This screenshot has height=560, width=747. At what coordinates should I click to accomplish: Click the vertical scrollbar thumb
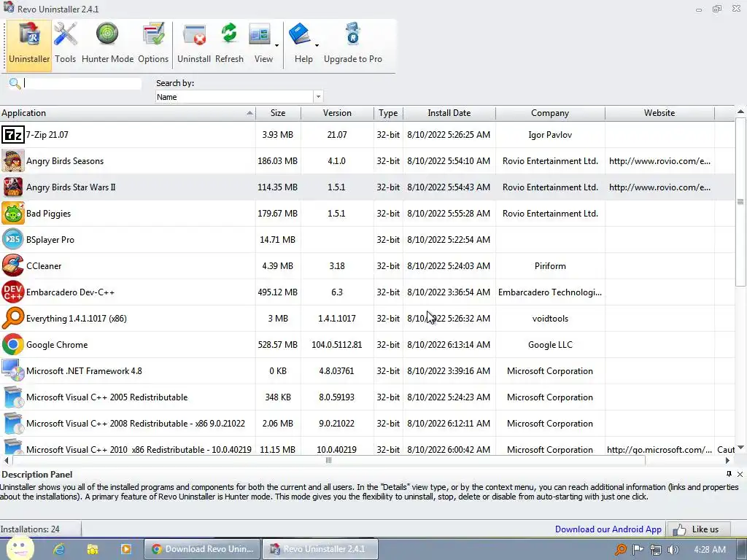740,202
